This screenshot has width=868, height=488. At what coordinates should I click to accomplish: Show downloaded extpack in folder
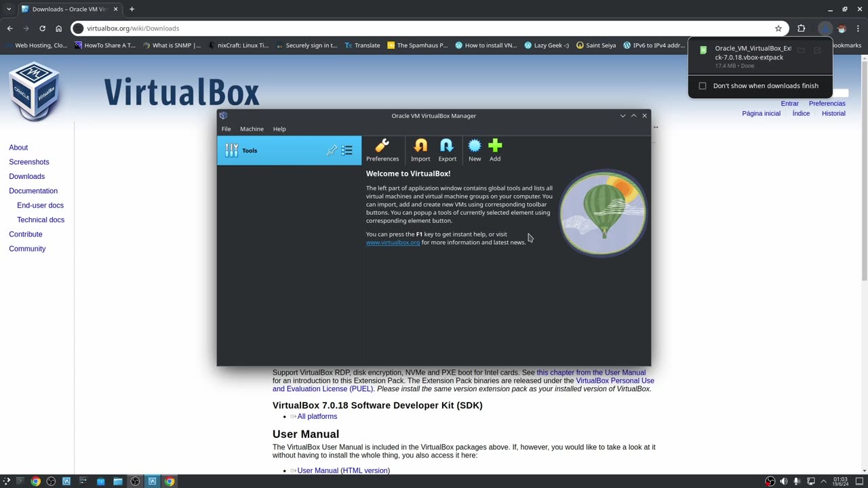pyautogui.click(x=801, y=50)
